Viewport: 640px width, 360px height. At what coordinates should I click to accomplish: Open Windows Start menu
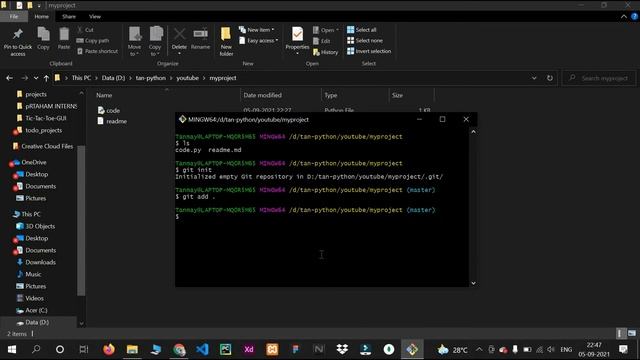[12, 349]
